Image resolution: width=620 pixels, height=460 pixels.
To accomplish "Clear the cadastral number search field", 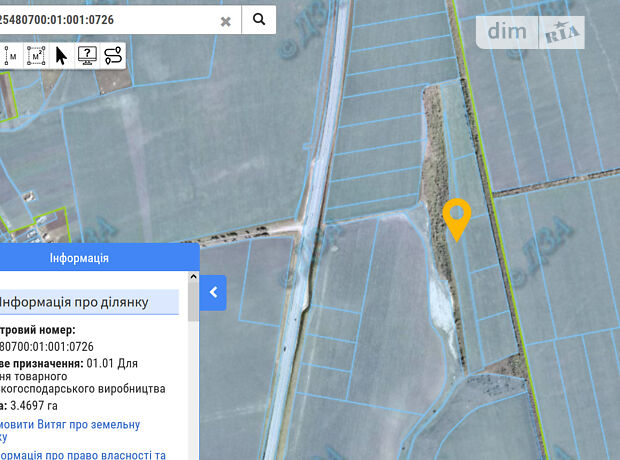I will [x=226, y=20].
